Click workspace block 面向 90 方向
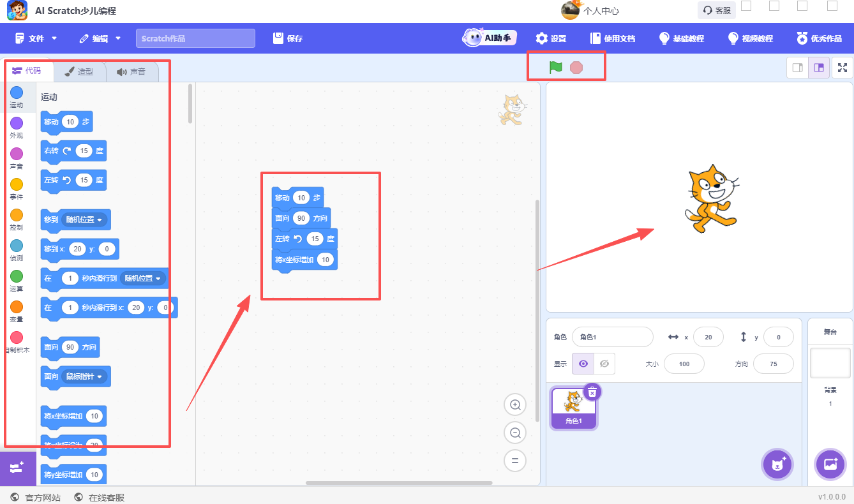 click(x=301, y=219)
